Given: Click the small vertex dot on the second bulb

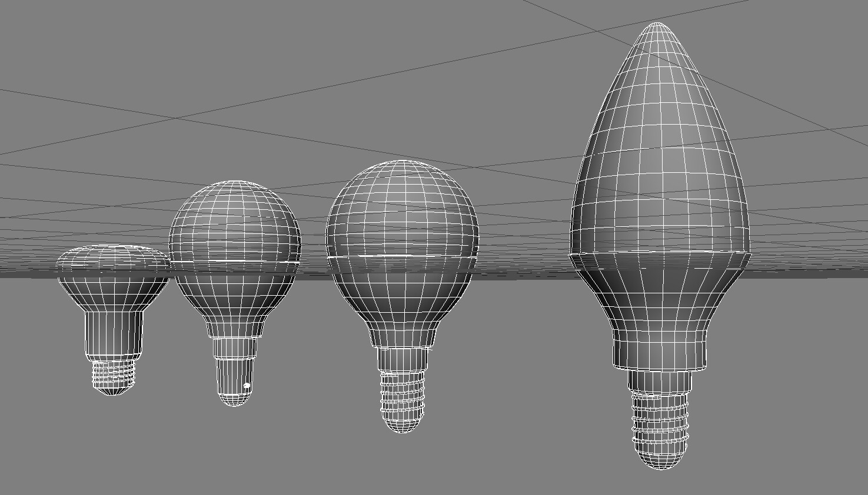Looking at the screenshot, I should pyautogui.click(x=245, y=384).
